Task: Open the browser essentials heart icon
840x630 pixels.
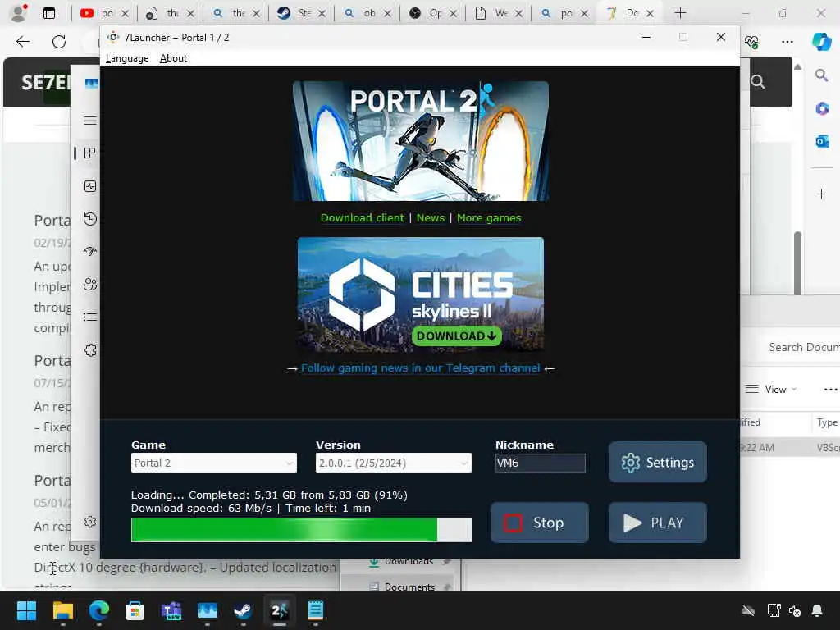Action: (751, 42)
